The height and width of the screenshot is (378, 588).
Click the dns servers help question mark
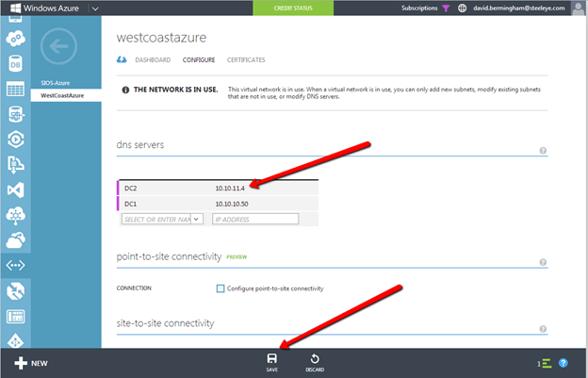pos(543,151)
